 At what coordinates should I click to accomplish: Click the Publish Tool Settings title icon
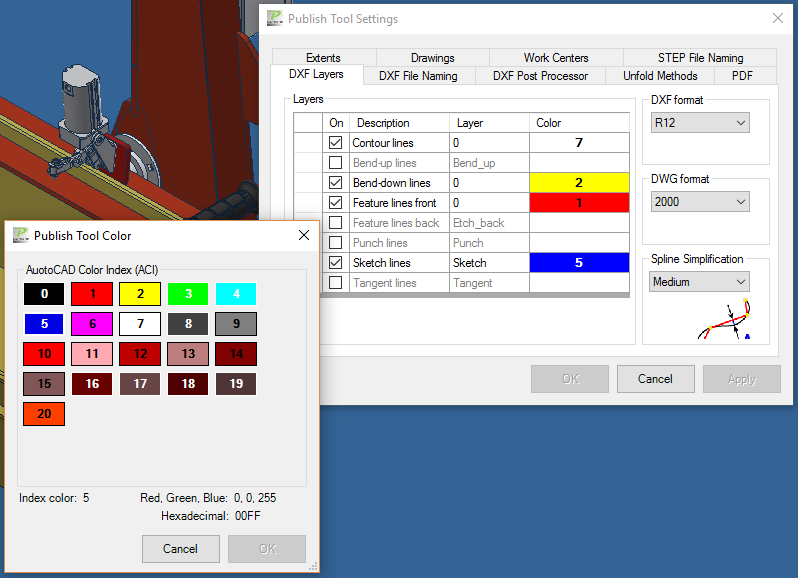point(275,18)
